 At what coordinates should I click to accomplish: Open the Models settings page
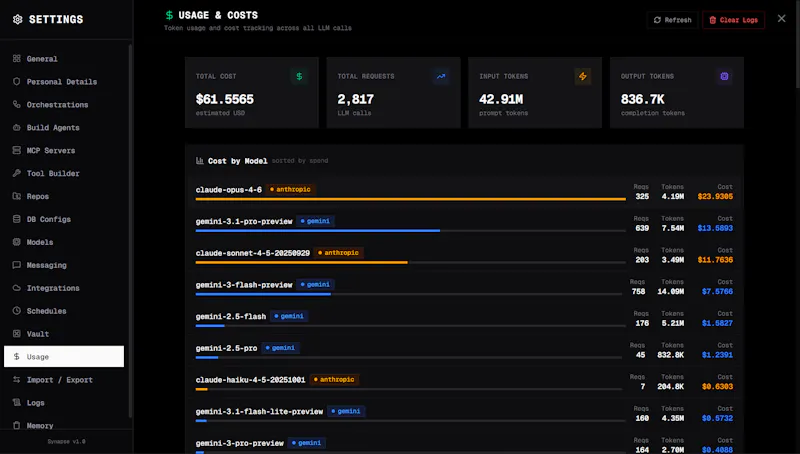click(64, 242)
